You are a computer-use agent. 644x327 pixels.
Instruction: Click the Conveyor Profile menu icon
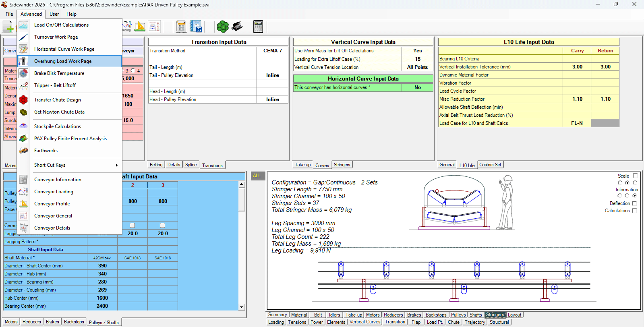pos(23,204)
